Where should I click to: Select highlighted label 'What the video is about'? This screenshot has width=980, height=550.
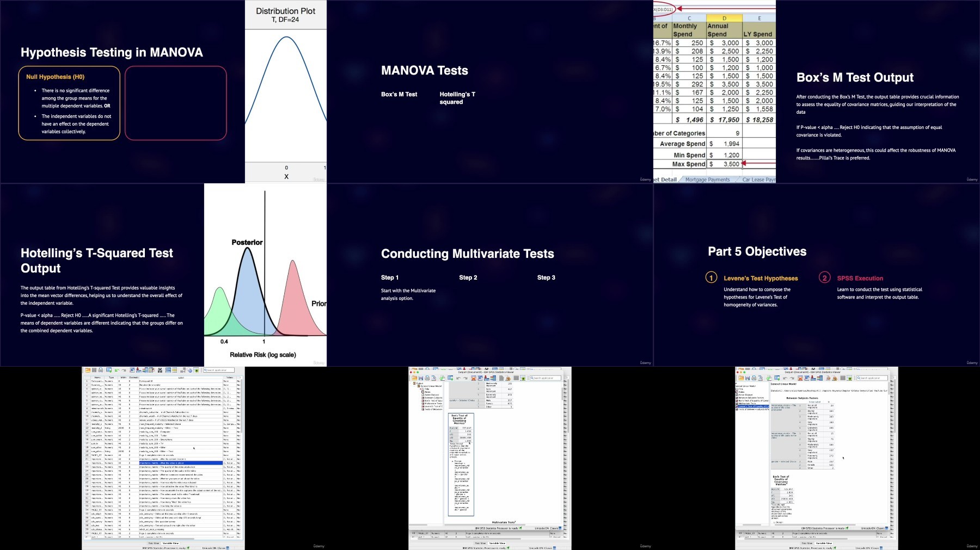(x=180, y=463)
